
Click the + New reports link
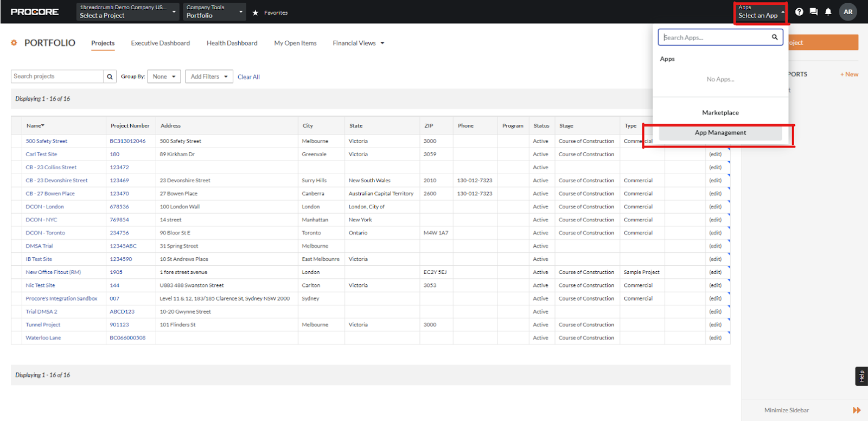point(849,74)
